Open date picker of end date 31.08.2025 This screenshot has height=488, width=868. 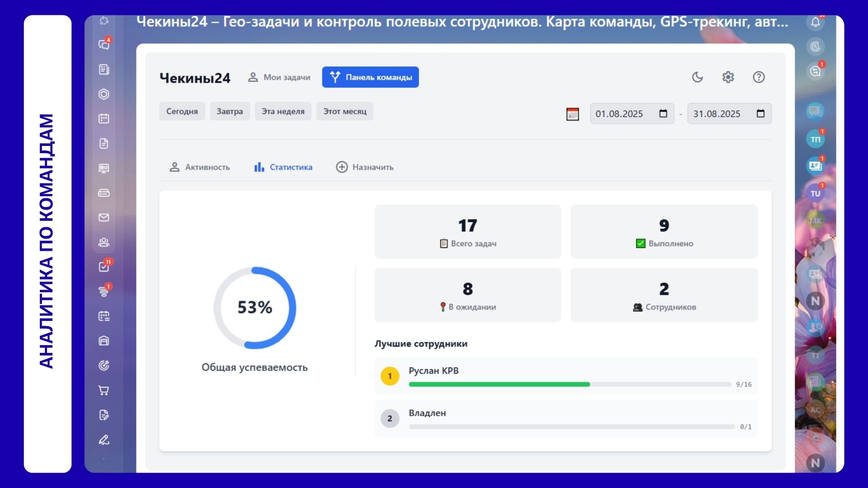point(760,114)
